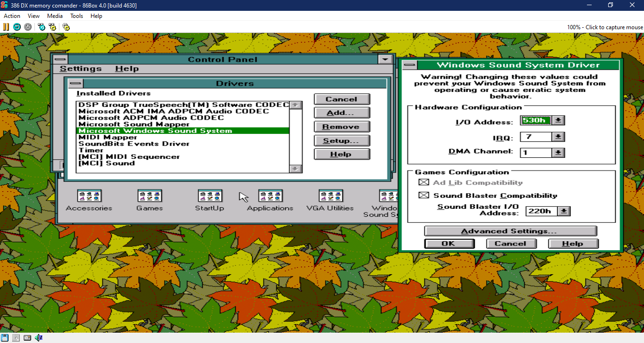Pause the emulated machine using the toolbar

(x=6, y=27)
